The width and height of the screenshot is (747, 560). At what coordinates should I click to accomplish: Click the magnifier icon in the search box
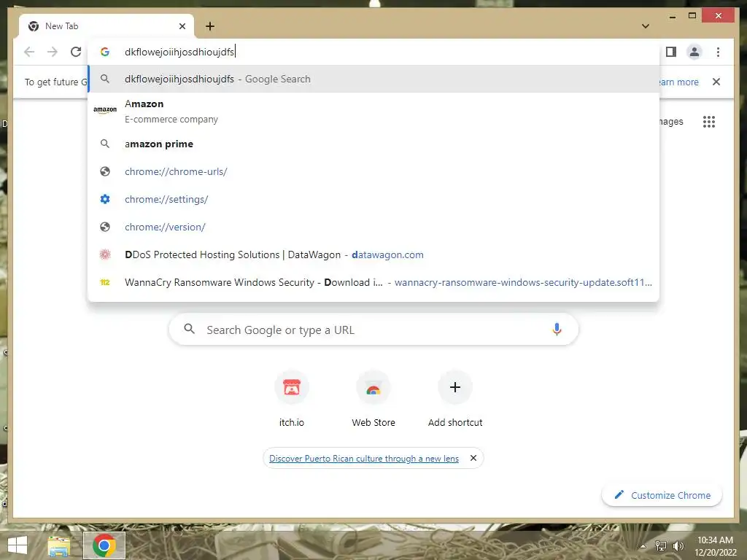(x=190, y=329)
